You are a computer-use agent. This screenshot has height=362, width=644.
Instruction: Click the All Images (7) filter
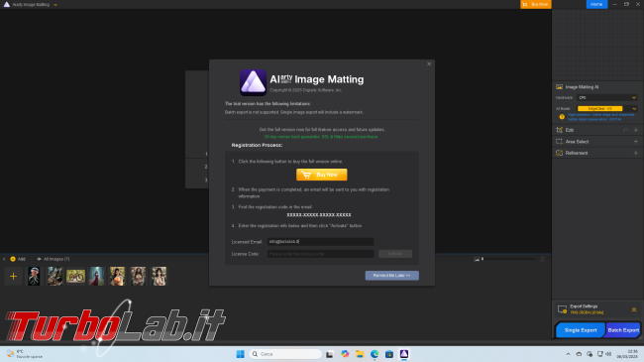tap(54, 259)
